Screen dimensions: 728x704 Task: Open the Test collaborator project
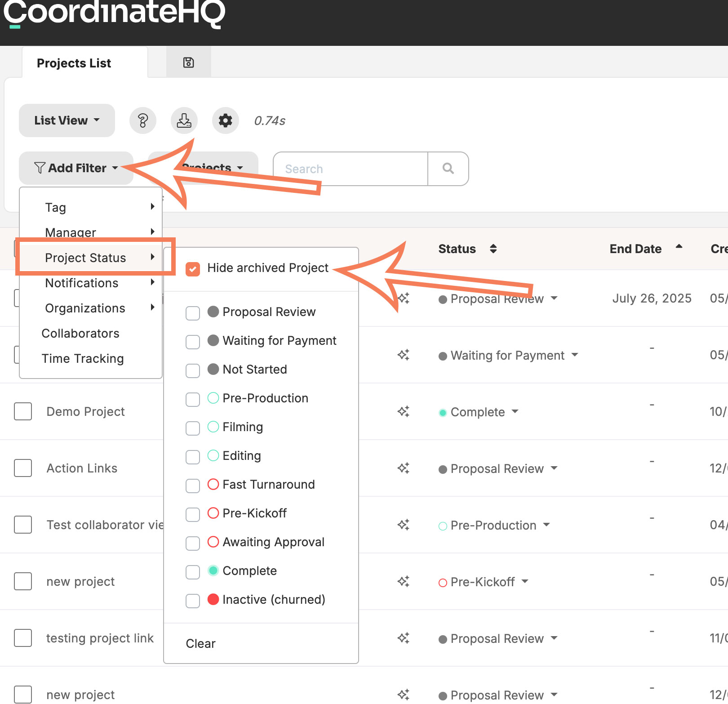(105, 525)
